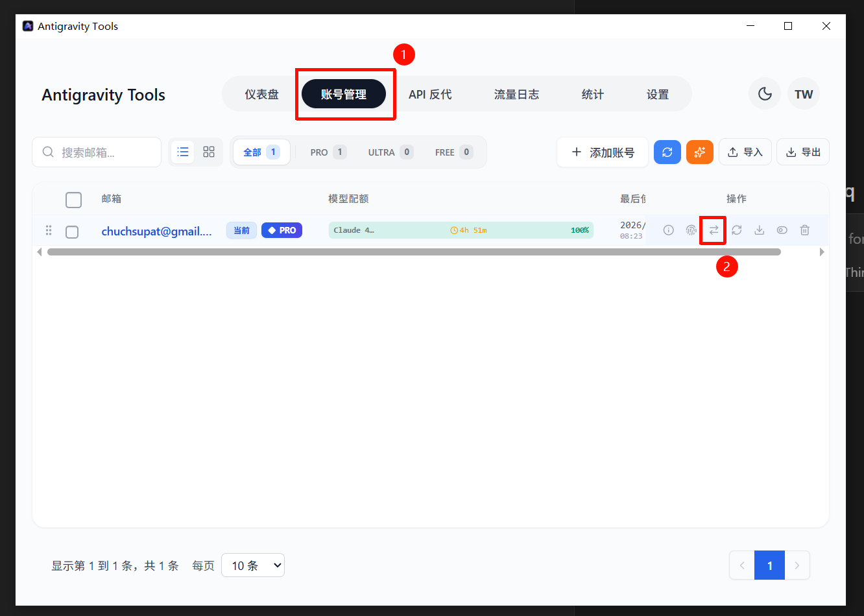Open the TW language selector
This screenshot has height=616, width=864.
tap(804, 94)
